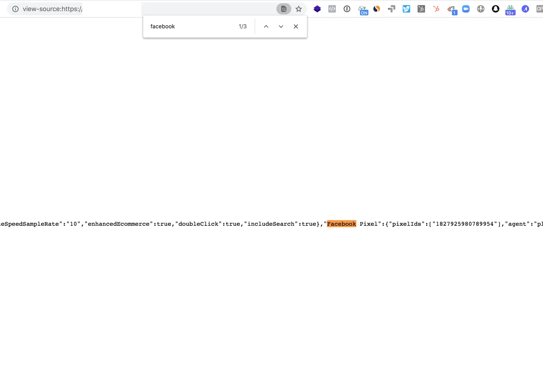This screenshot has width=543, height=392.
Task: Open the gray angled blocks extension
Action: click(x=391, y=9)
